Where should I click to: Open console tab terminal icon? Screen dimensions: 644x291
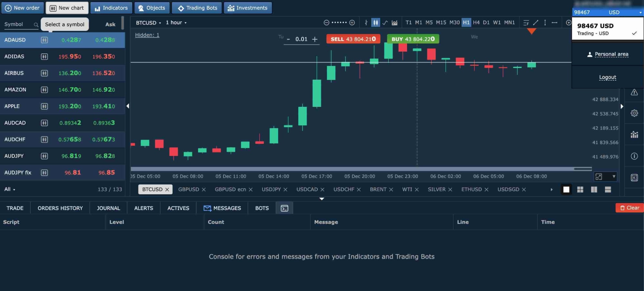[284, 208]
